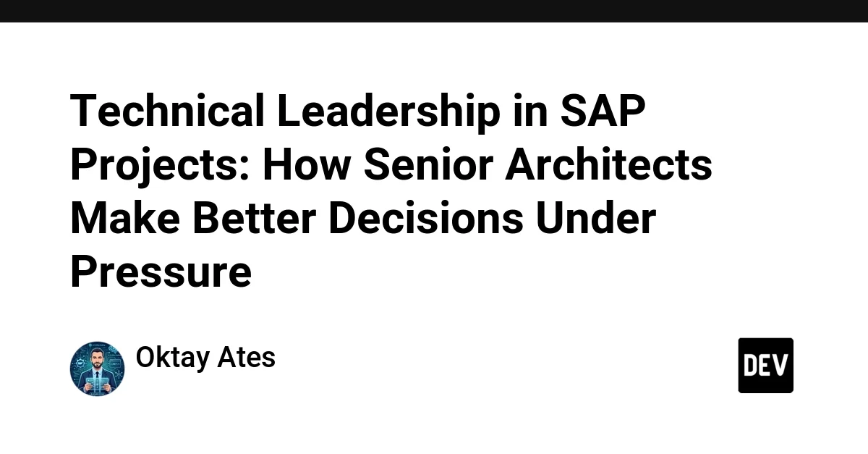The width and height of the screenshot is (868, 454).
Task: Click the word Pressure in the title
Action: (x=161, y=274)
